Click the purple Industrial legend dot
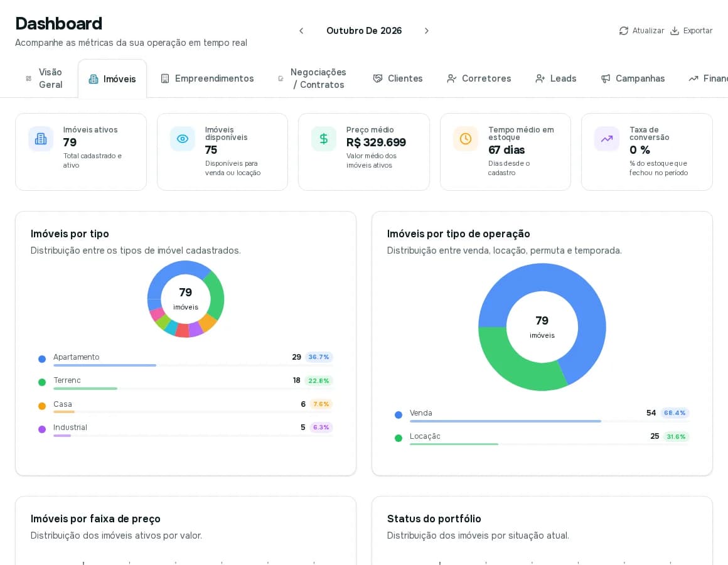The height and width of the screenshot is (565, 728). 42,429
